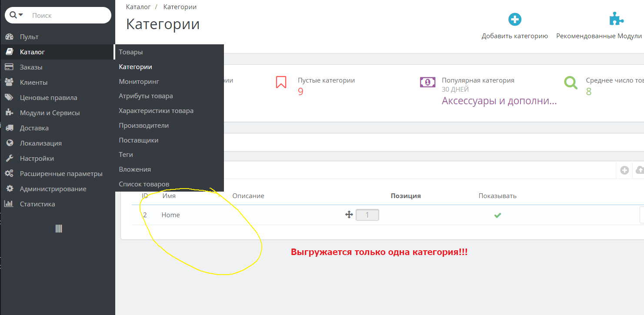The width and height of the screenshot is (644, 315).
Task: Click the move handle for Home row
Action: pos(349,215)
